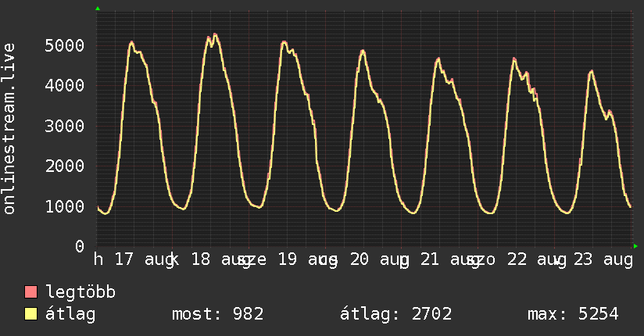This screenshot has height=336, width=644.
Task: Select the 5000 y-axis label
Action: click(65, 45)
